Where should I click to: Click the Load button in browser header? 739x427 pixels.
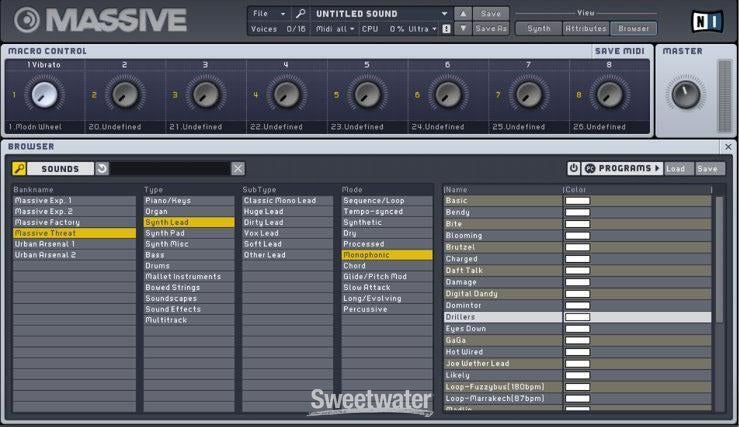(x=676, y=169)
